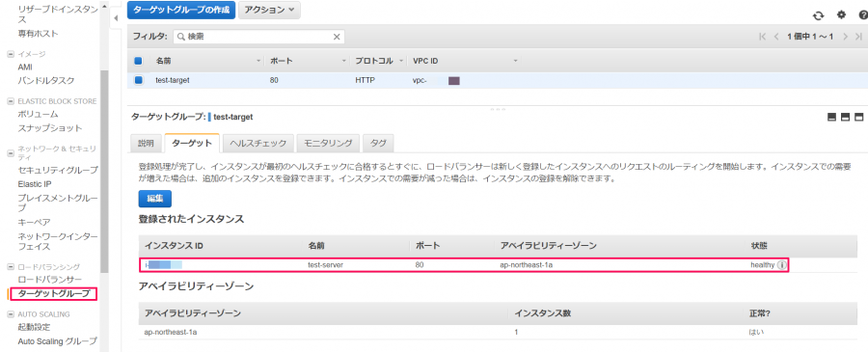Open the settings gear icon
Viewport: 868px width, 352px height.
[842, 14]
